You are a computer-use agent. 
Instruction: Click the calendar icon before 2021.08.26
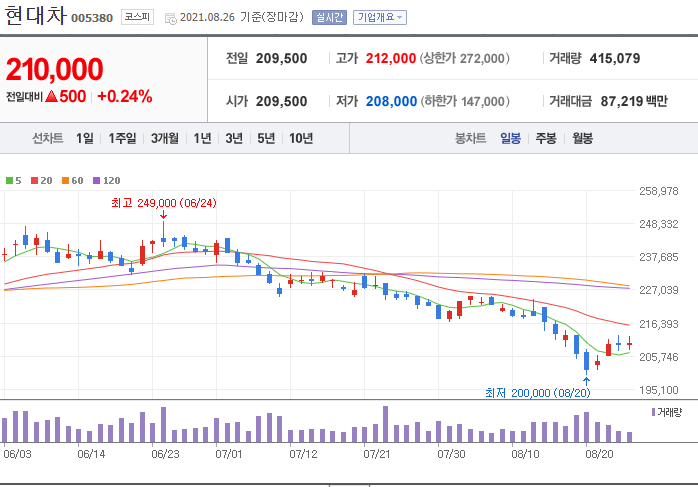point(170,19)
